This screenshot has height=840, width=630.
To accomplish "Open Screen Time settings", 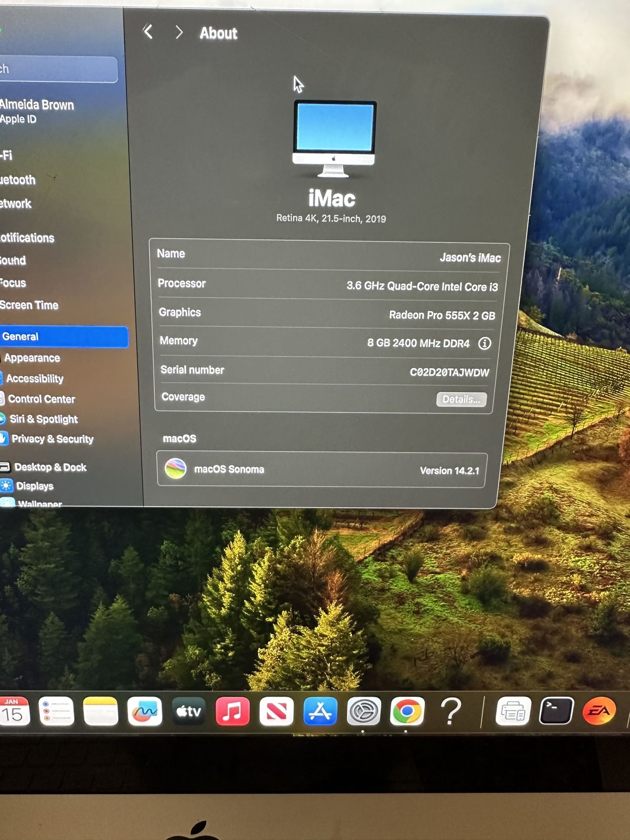I will (x=29, y=305).
